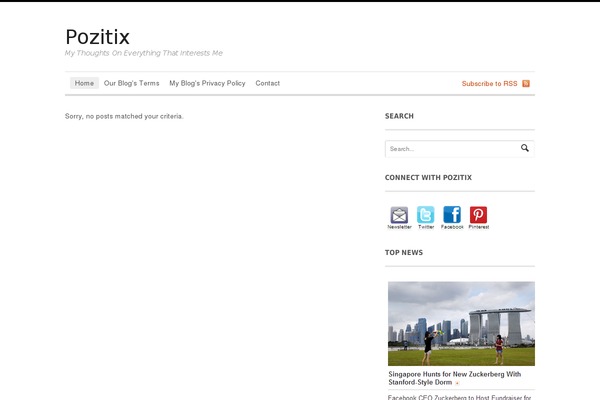Open the Contact page
Screen dimensions: 600x400
[267, 83]
